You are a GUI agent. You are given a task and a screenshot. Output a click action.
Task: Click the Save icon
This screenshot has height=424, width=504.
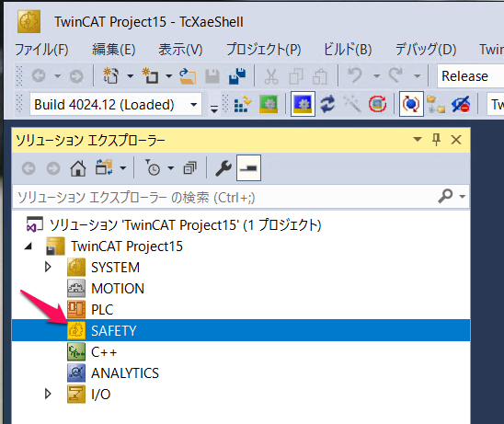pyautogui.click(x=212, y=76)
